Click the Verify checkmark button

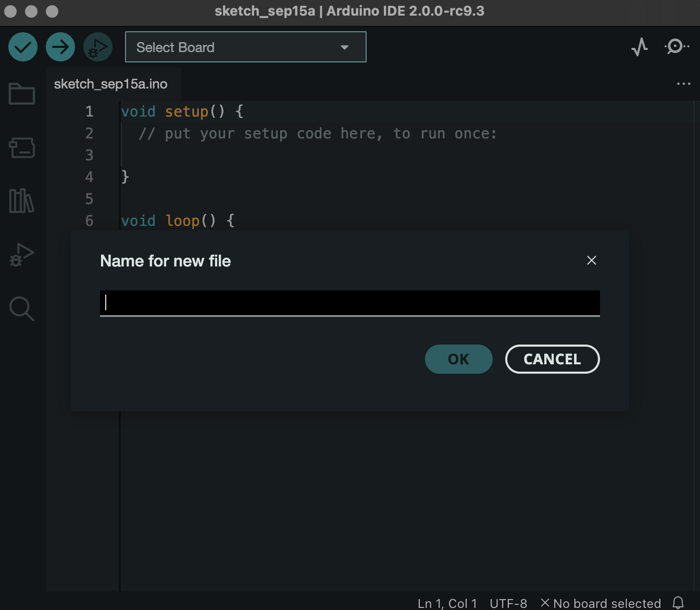23,47
